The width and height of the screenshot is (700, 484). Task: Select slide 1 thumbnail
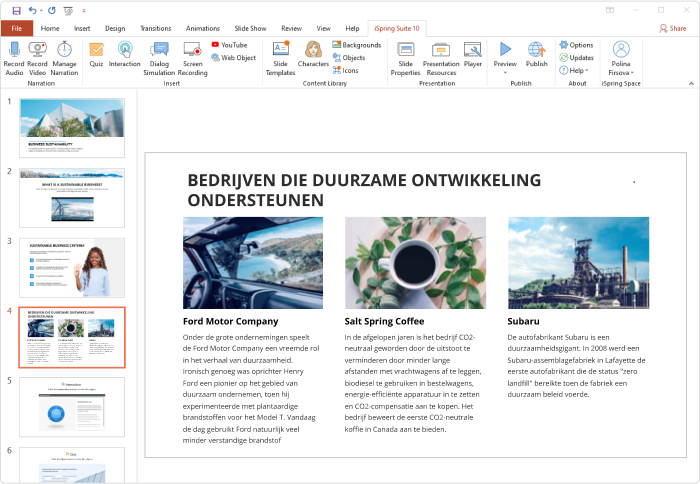72,128
